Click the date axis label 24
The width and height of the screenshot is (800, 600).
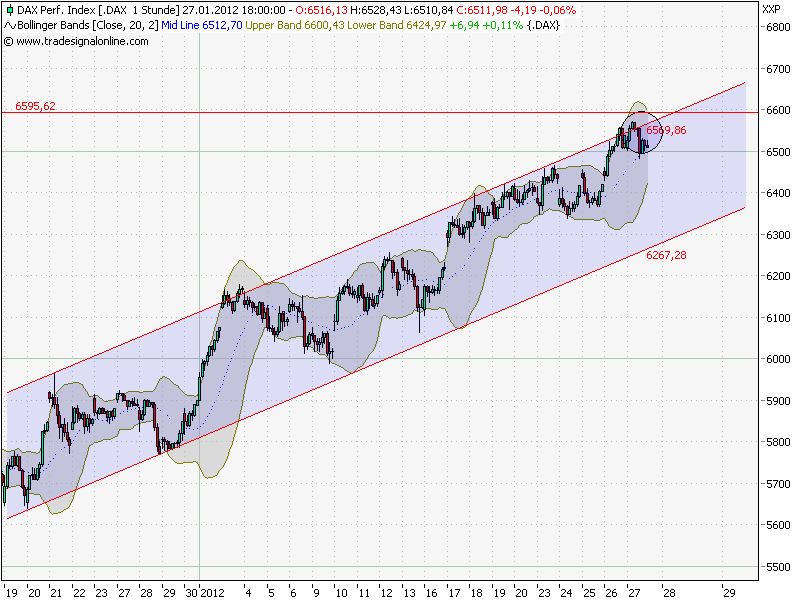tap(566, 593)
